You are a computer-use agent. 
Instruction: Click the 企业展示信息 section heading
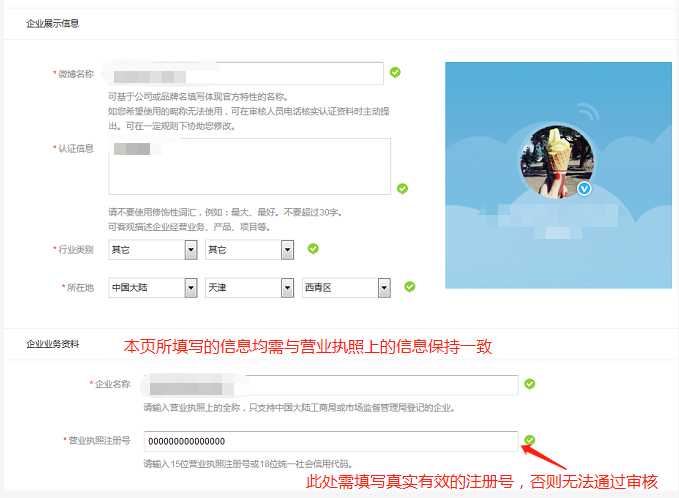53,23
